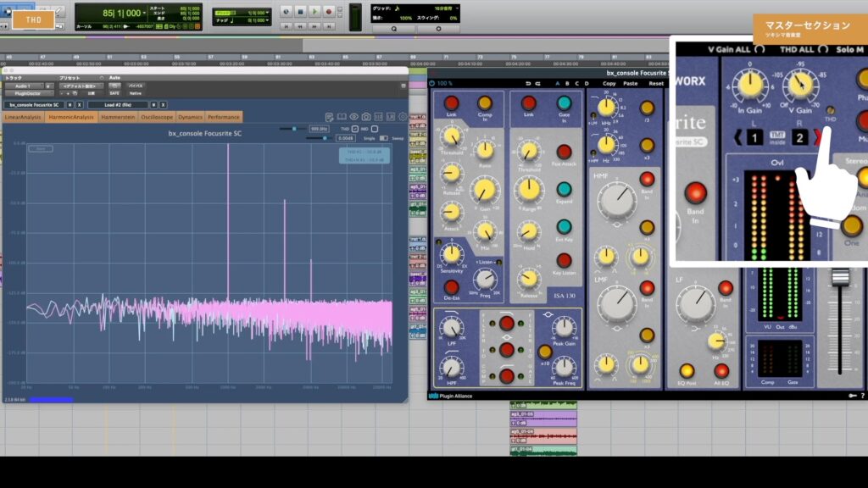This screenshot has width=868, height=488.
Task: Open PluginDoctor settings gear icon
Action: pyautogui.click(x=403, y=117)
